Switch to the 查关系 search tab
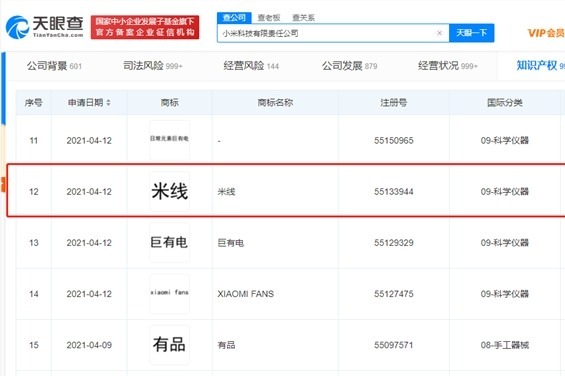 pos(303,18)
